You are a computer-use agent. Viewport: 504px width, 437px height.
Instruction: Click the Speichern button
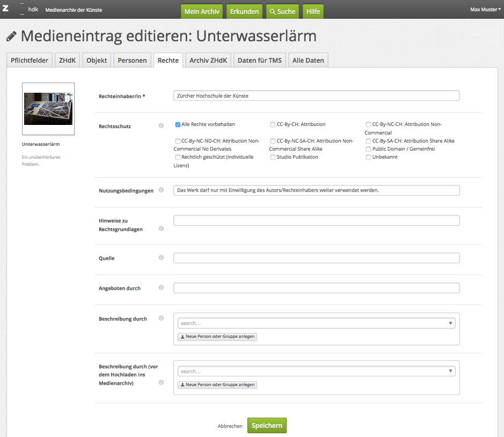(267, 425)
